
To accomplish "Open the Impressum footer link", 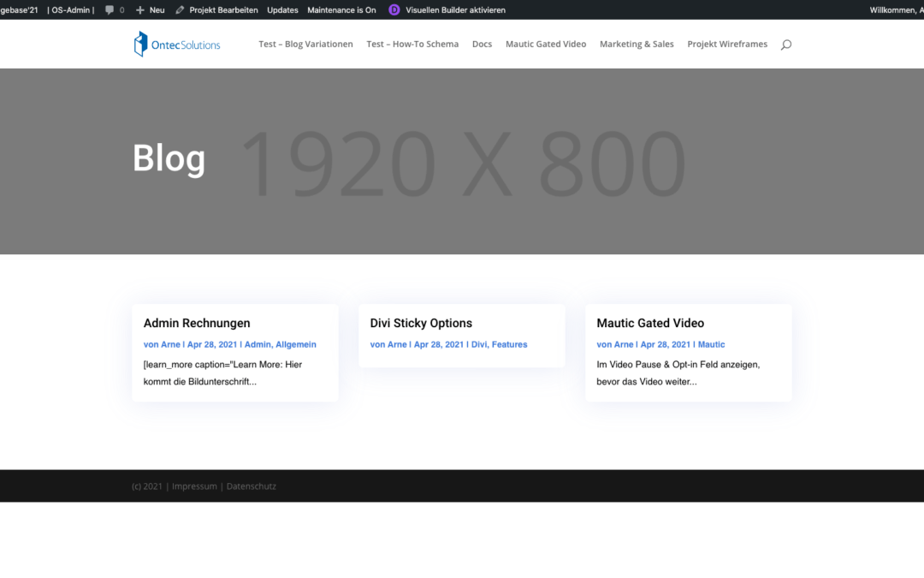I will click(193, 486).
